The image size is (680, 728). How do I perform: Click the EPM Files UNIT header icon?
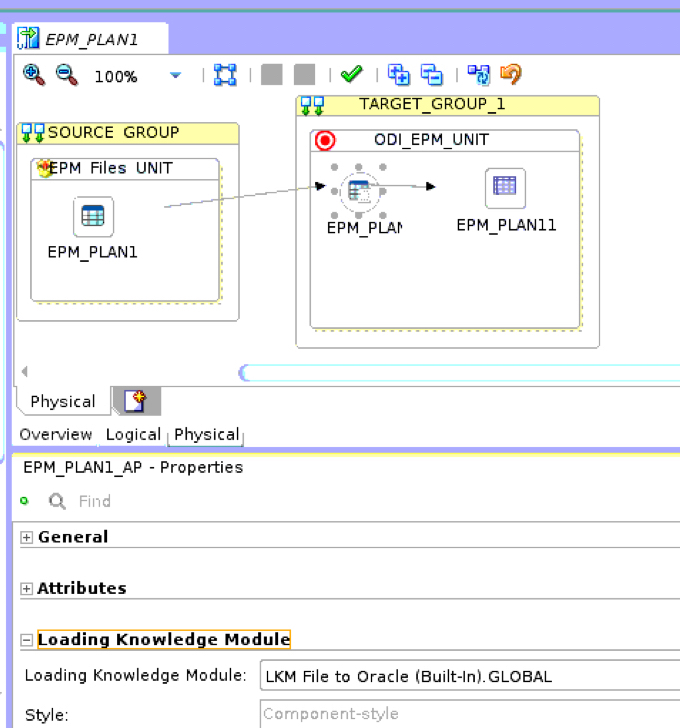[44, 168]
